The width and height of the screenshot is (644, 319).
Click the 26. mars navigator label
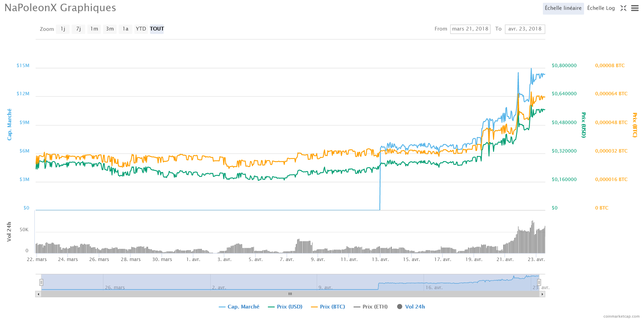click(x=115, y=287)
